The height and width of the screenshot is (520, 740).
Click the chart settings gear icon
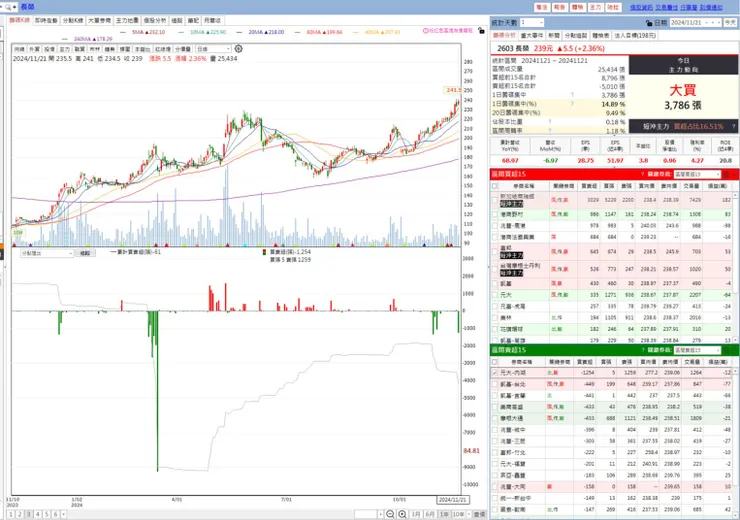pyautogui.click(x=239, y=49)
